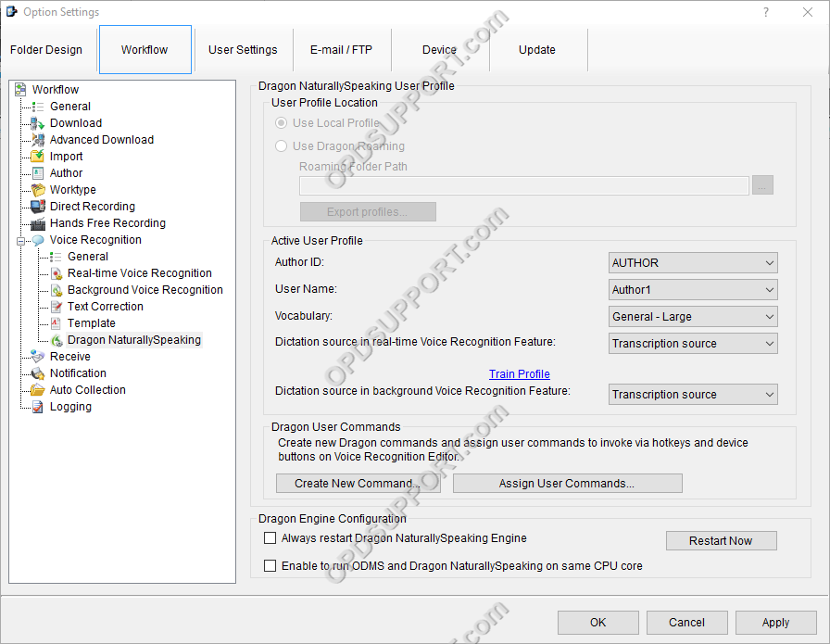Select Direct Recording tree item
This screenshot has width=830, height=644.
click(92, 207)
